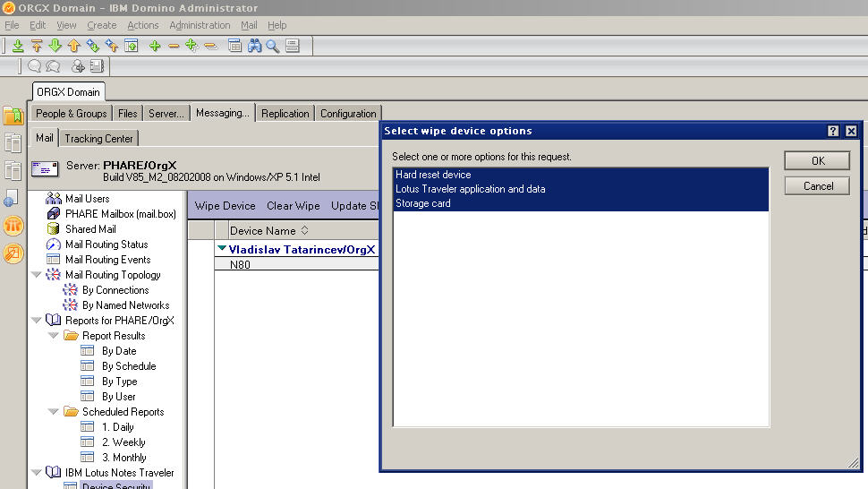This screenshot has width=868, height=489.
Task: Click the binoculars find icon
Action: coord(254,46)
